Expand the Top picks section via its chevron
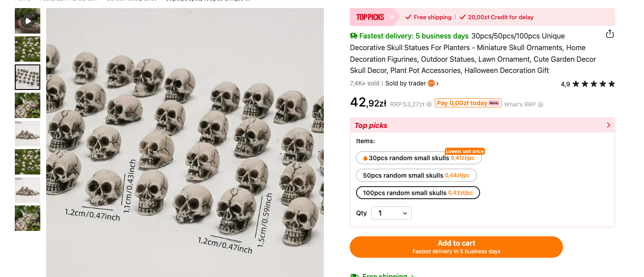644x277 pixels. point(608,125)
